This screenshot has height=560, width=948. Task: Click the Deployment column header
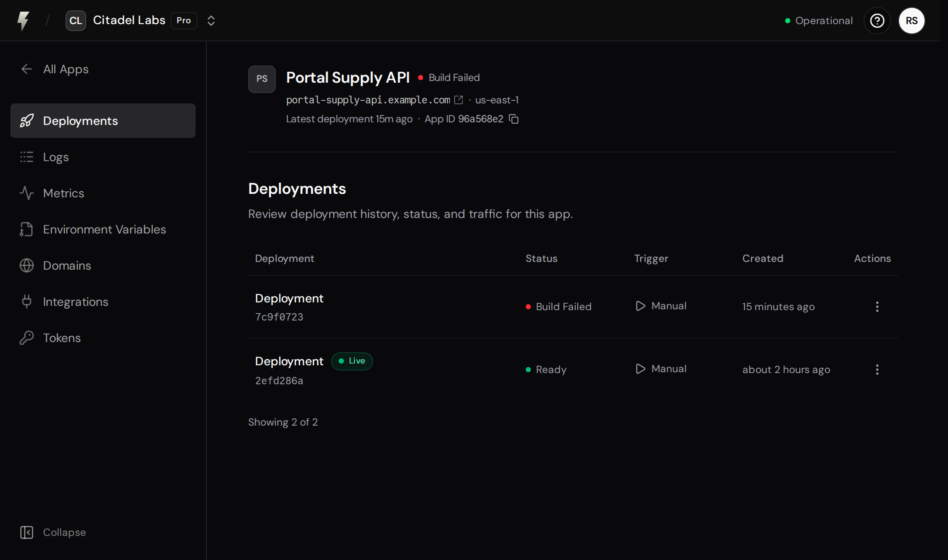point(284,258)
